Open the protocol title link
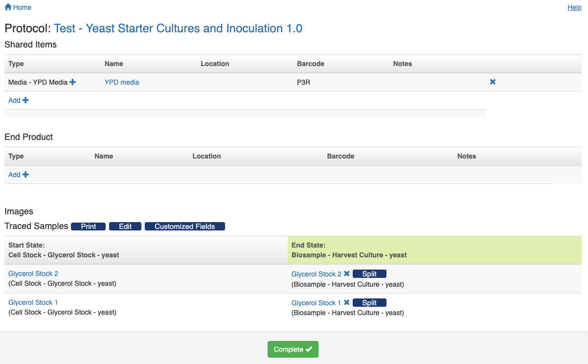Viewport: 588px width, 364px height. pyautogui.click(x=178, y=28)
